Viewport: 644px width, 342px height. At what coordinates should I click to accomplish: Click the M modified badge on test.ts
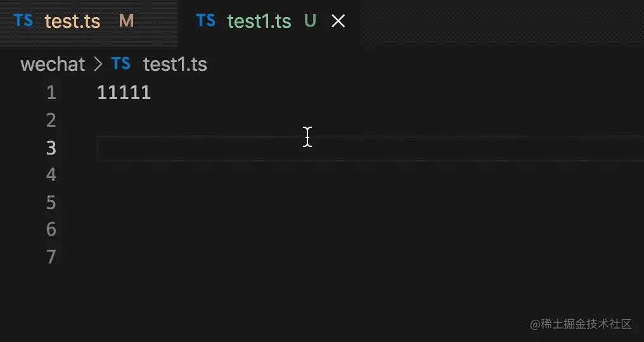[x=126, y=21]
